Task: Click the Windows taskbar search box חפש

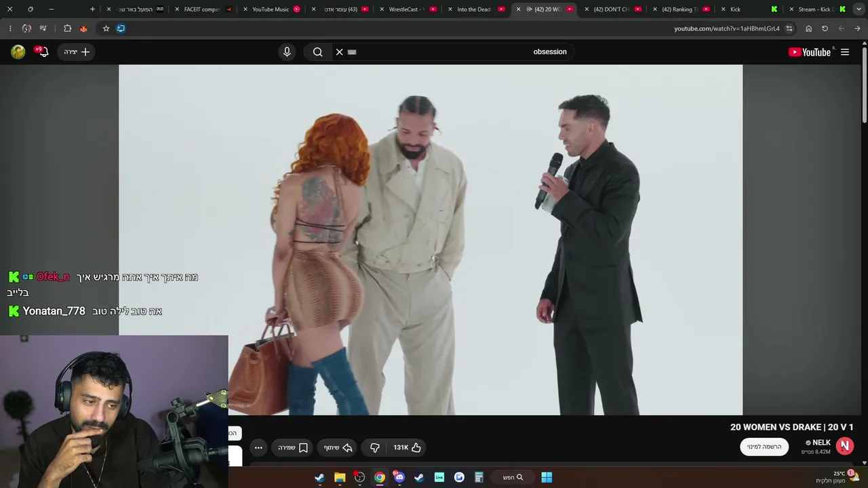Action: 513,477
